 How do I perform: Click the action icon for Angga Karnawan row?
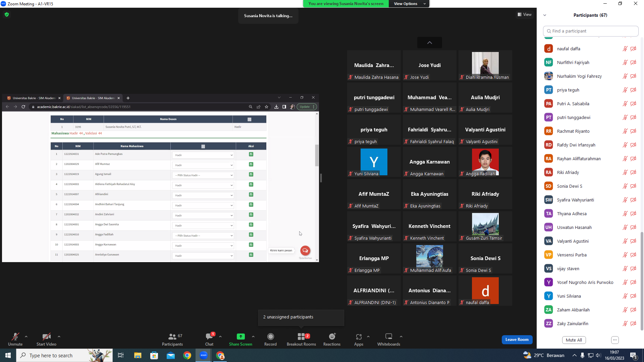pos(251,245)
